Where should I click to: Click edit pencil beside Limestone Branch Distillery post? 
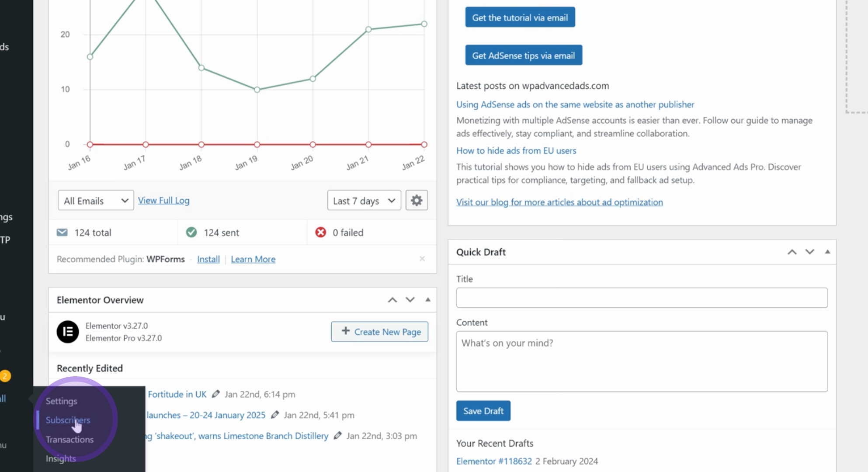tap(337, 436)
